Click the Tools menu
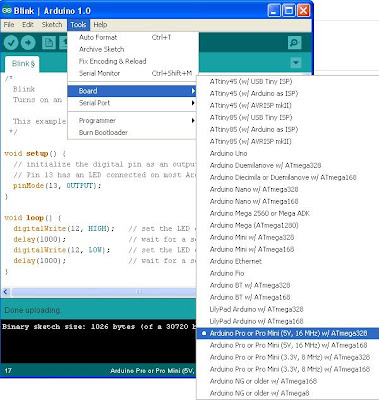379x400 pixels. pyautogui.click(x=78, y=25)
